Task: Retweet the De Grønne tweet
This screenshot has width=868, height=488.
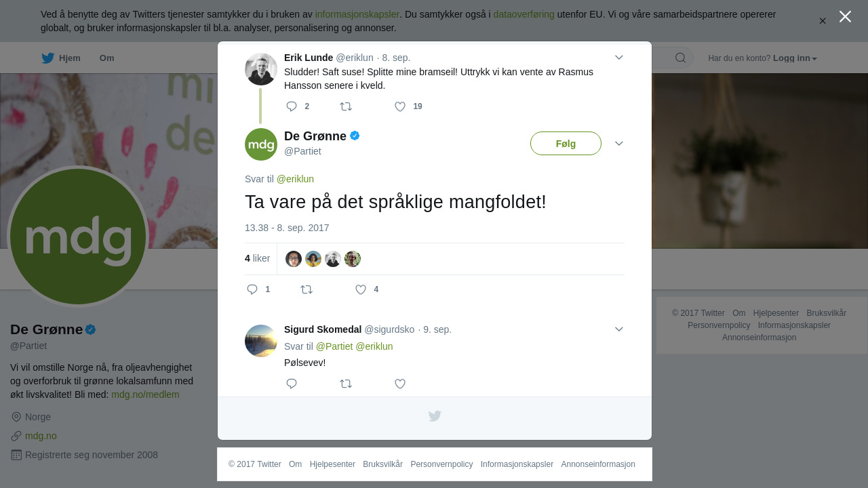Action: point(307,289)
